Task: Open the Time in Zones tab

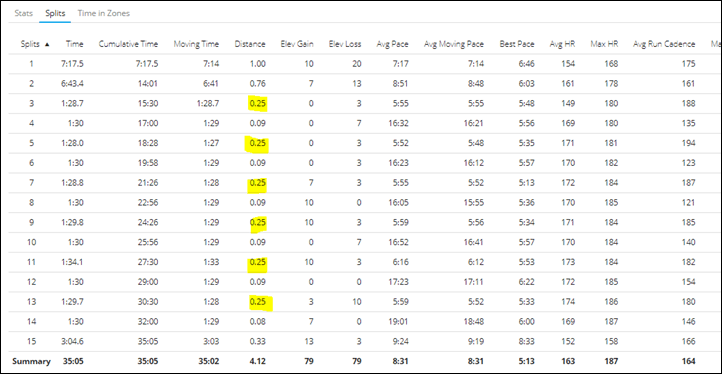Action: tap(104, 13)
